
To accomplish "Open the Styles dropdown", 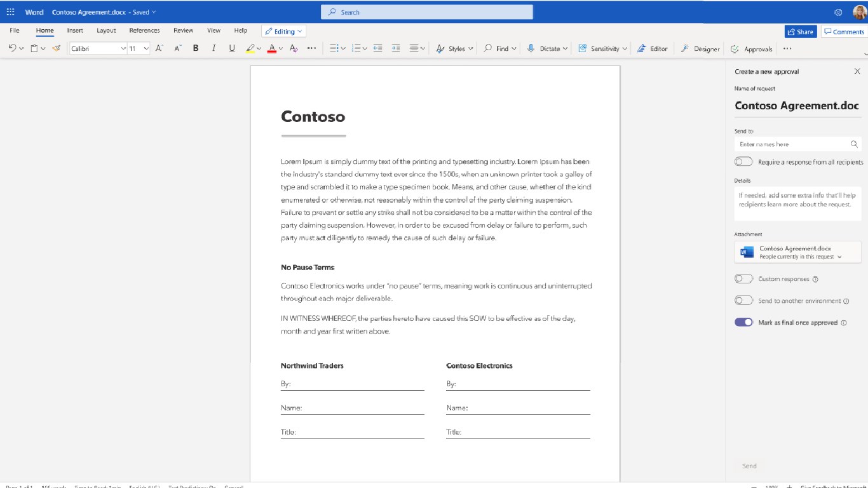I will tap(455, 48).
